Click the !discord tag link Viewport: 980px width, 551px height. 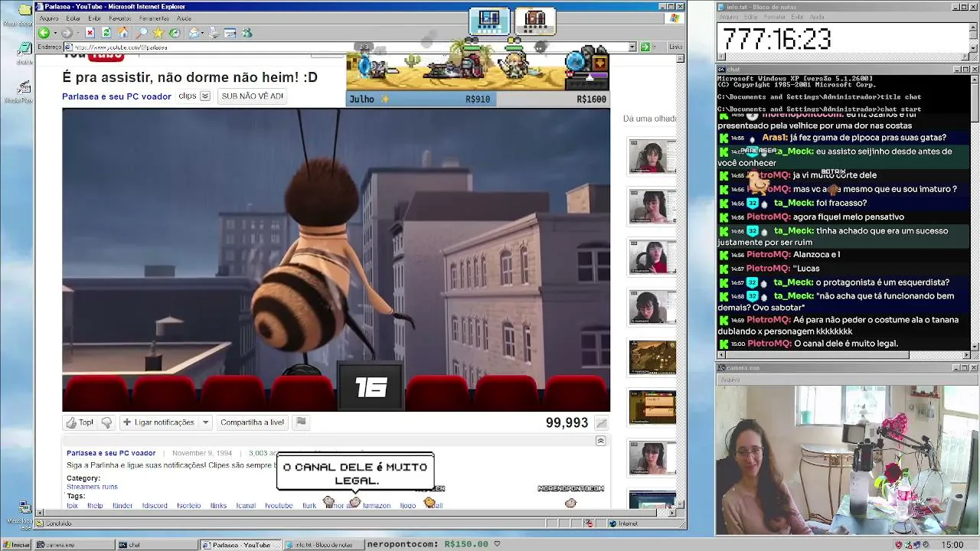coord(154,506)
